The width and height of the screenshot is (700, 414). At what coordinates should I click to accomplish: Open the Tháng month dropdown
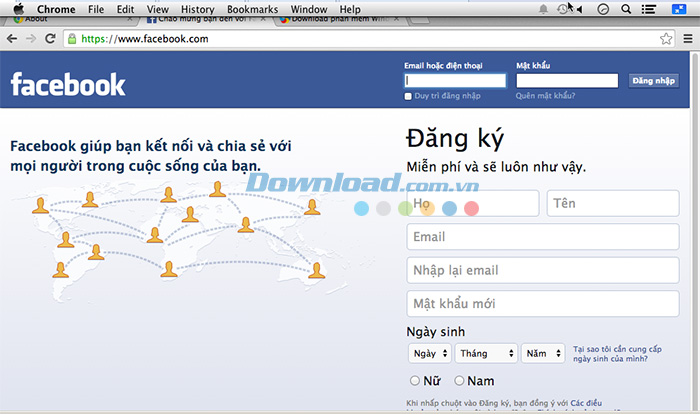486,353
